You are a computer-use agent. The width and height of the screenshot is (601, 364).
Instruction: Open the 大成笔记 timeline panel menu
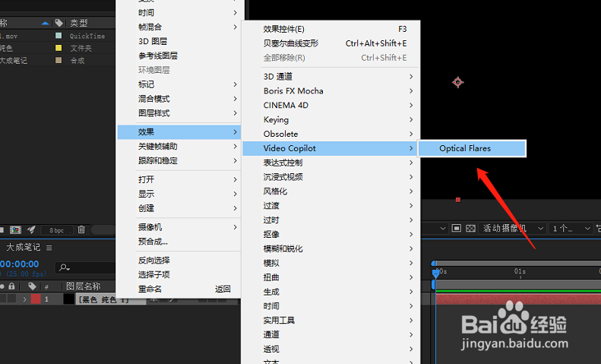[x=49, y=248]
